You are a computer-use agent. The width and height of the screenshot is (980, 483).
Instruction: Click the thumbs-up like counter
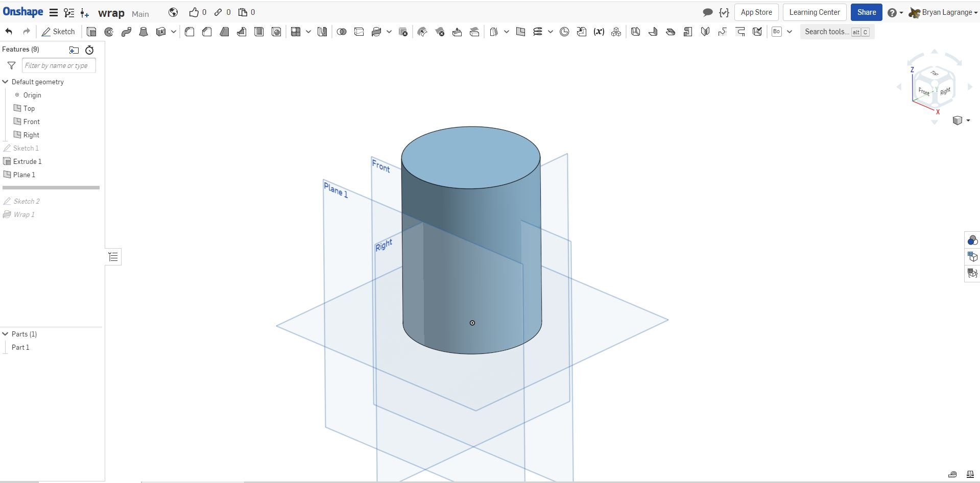pos(198,12)
